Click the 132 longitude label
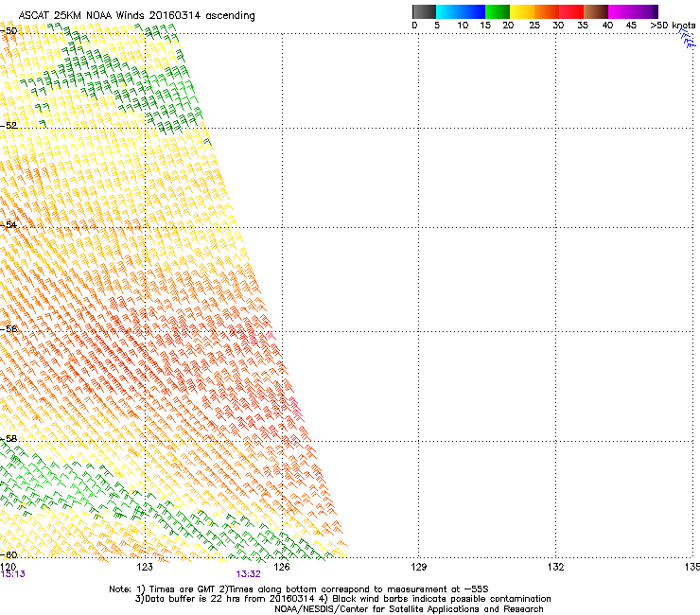700x615 pixels. tap(555, 567)
